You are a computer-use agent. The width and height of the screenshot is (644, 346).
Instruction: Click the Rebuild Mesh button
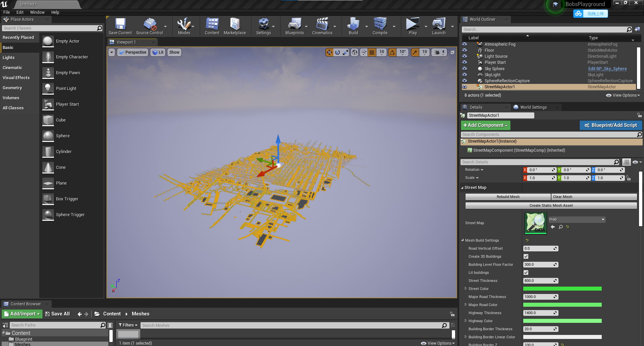pos(507,197)
